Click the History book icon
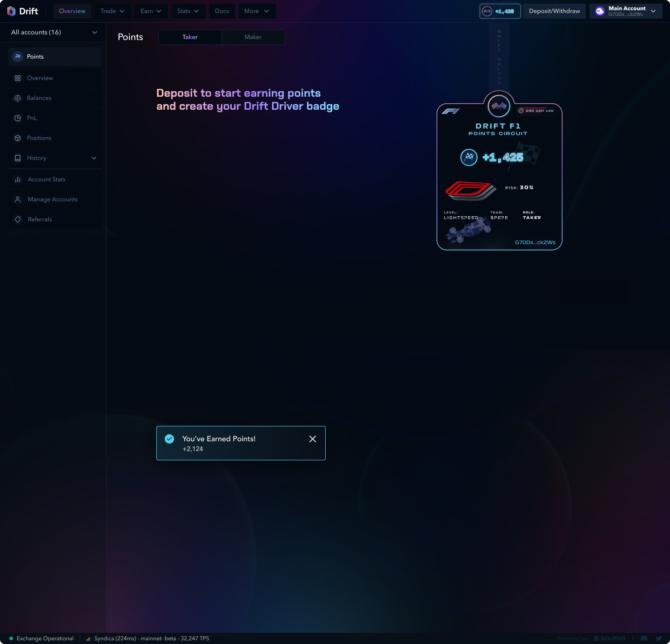 (x=18, y=158)
